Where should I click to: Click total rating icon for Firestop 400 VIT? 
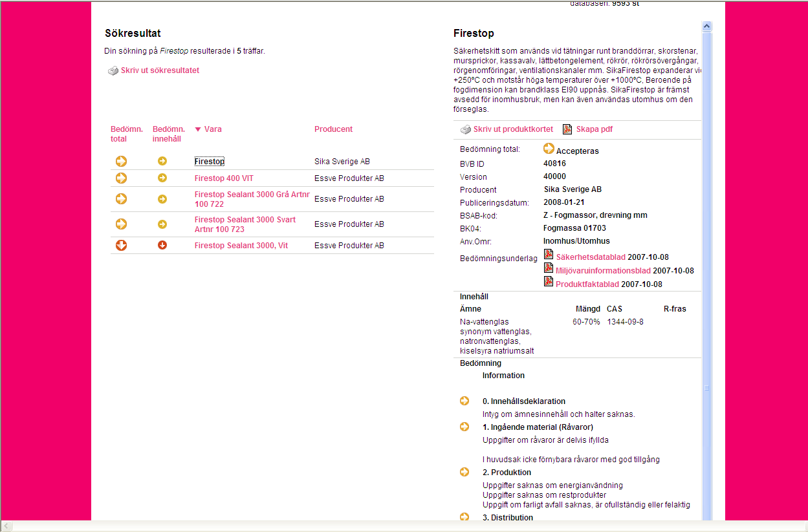pyautogui.click(x=121, y=178)
